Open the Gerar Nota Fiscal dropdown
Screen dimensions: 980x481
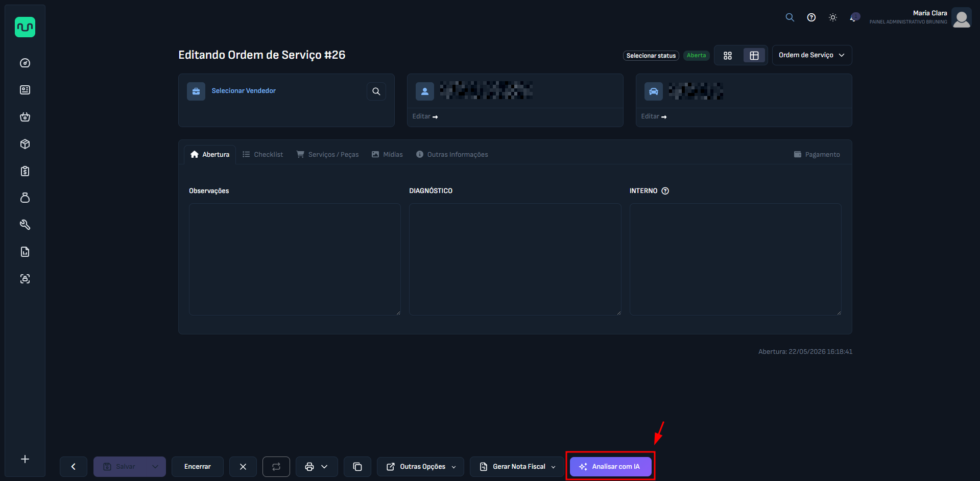[517, 467]
